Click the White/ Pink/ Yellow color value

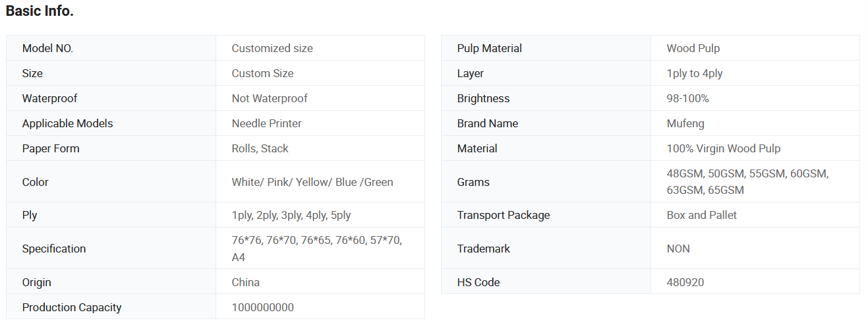point(312,182)
